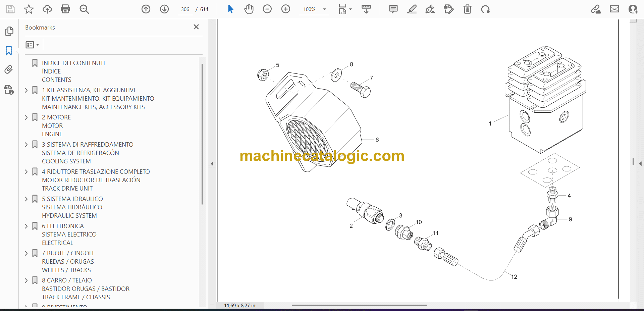644x311 pixels.
Task: Choose the selection arrow tool
Action: click(x=230, y=9)
